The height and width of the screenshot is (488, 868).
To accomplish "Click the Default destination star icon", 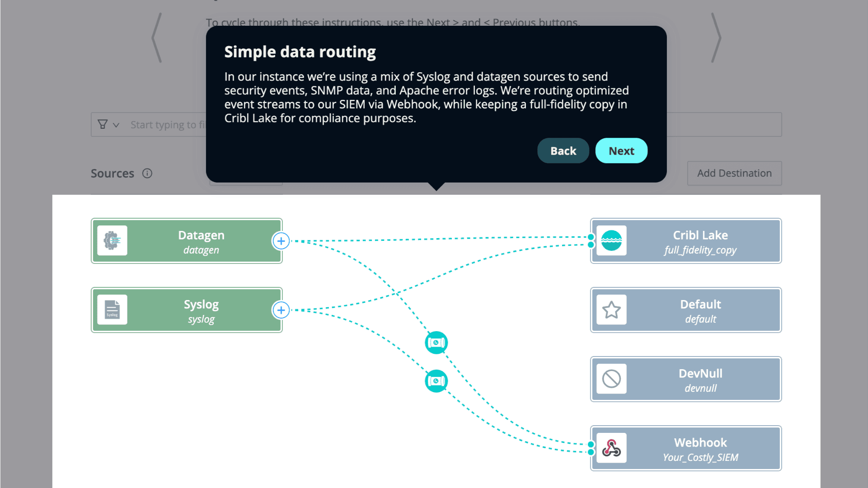I will pyautogui.click(x=612, y=310).
